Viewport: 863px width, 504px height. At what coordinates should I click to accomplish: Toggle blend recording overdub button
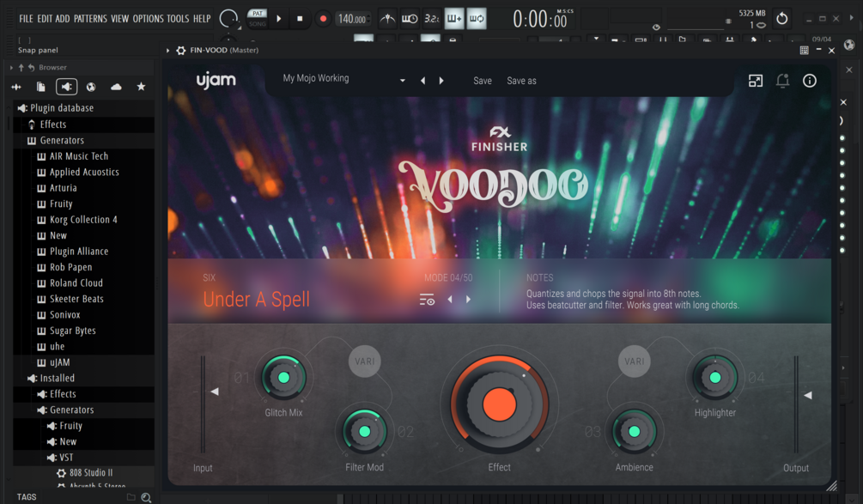[x=454, y=19]
